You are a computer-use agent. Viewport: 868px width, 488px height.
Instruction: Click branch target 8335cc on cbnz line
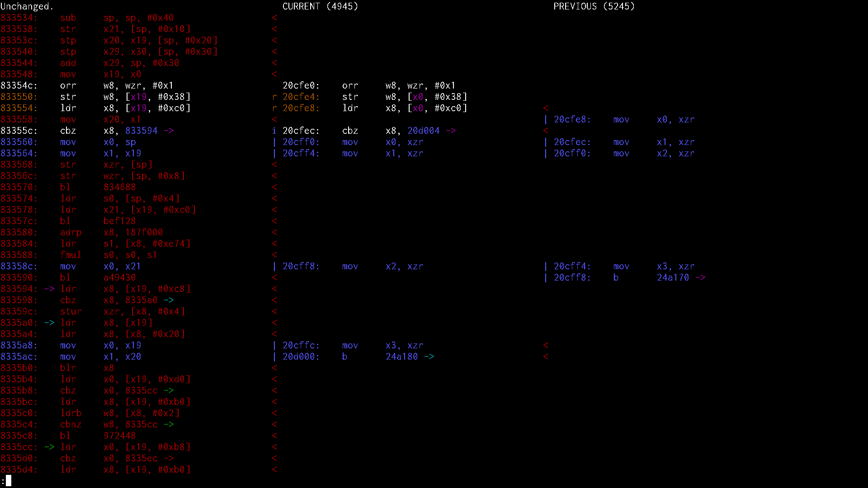pyautogui.click(x=142, y=424)
